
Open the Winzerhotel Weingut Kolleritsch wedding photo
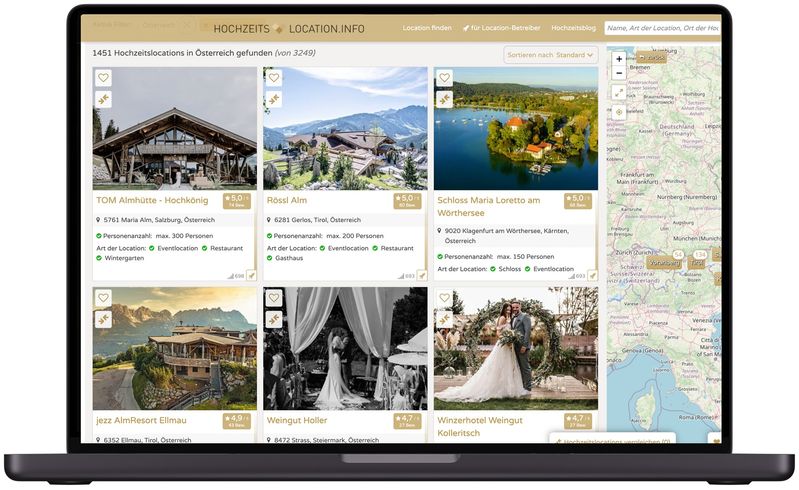[515, 348]
